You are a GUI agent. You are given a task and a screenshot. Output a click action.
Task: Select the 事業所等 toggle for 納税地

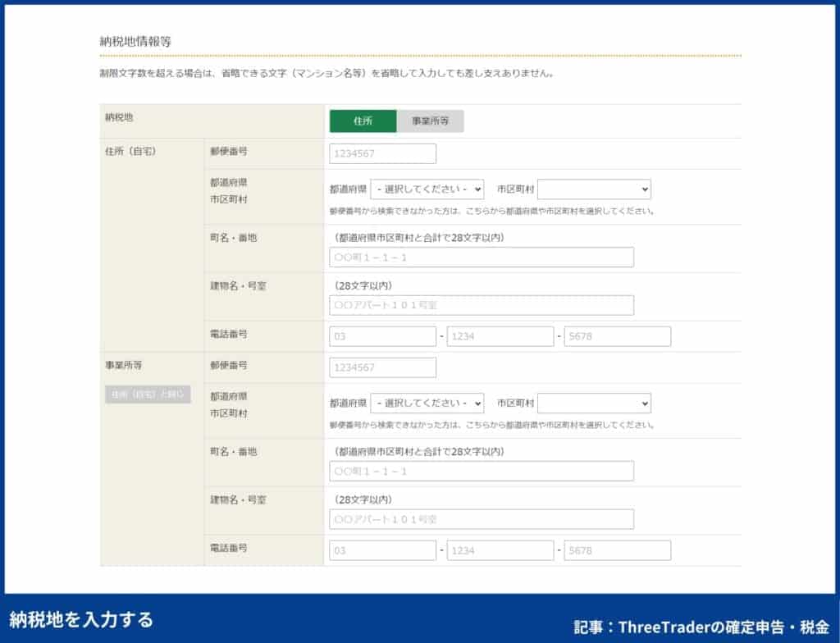point(430,121)
